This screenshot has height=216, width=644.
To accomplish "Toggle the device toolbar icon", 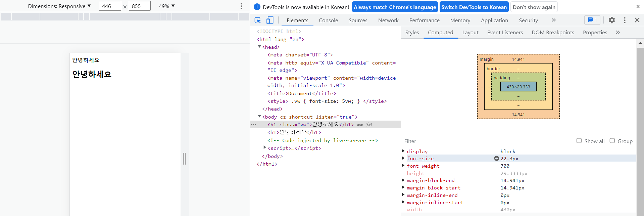I will click(x=270, y=20).
